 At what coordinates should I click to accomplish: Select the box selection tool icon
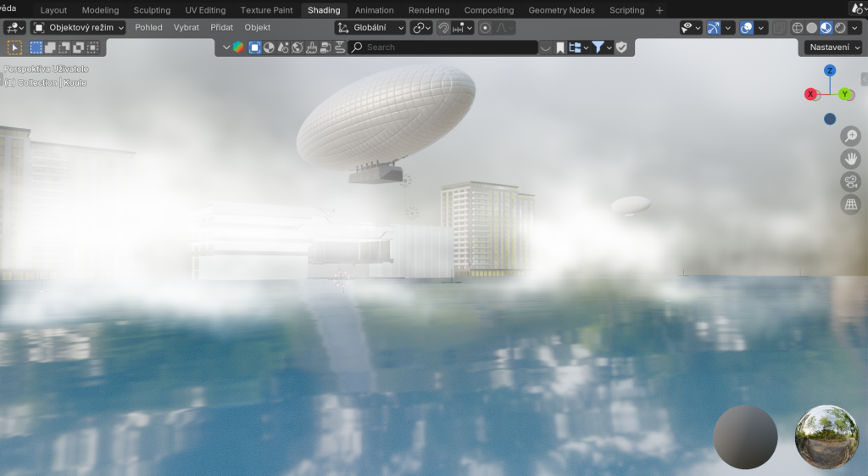pos(15,48)
